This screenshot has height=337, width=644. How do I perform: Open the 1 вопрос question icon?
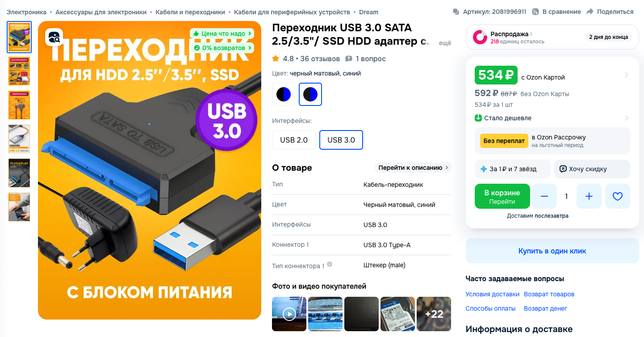348,59
